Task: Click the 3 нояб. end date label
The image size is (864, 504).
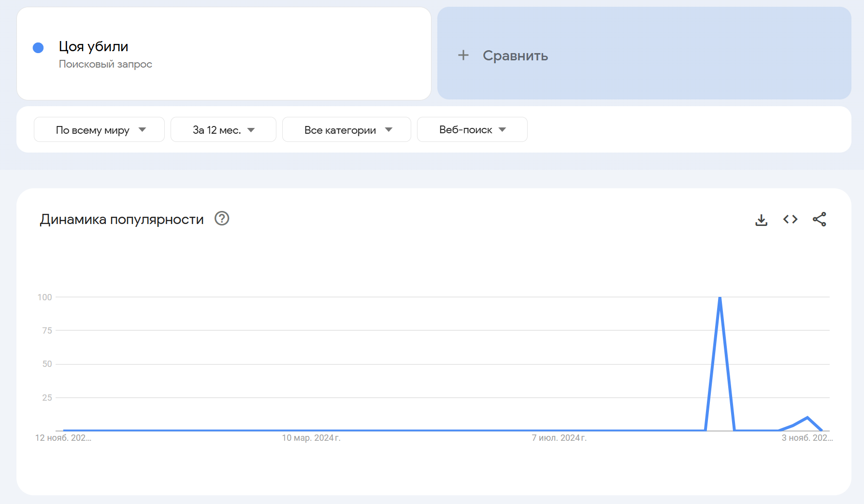Action: 807,438
